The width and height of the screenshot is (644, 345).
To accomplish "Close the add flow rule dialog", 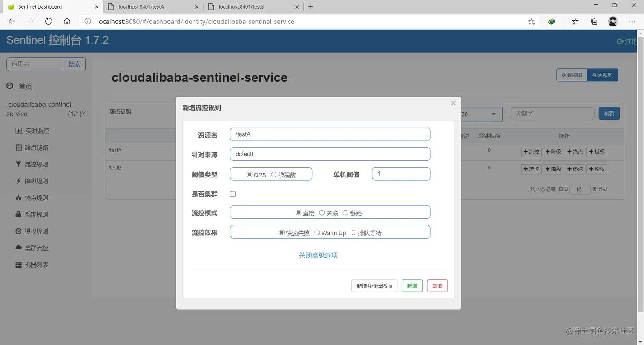I will click(453, 103).
